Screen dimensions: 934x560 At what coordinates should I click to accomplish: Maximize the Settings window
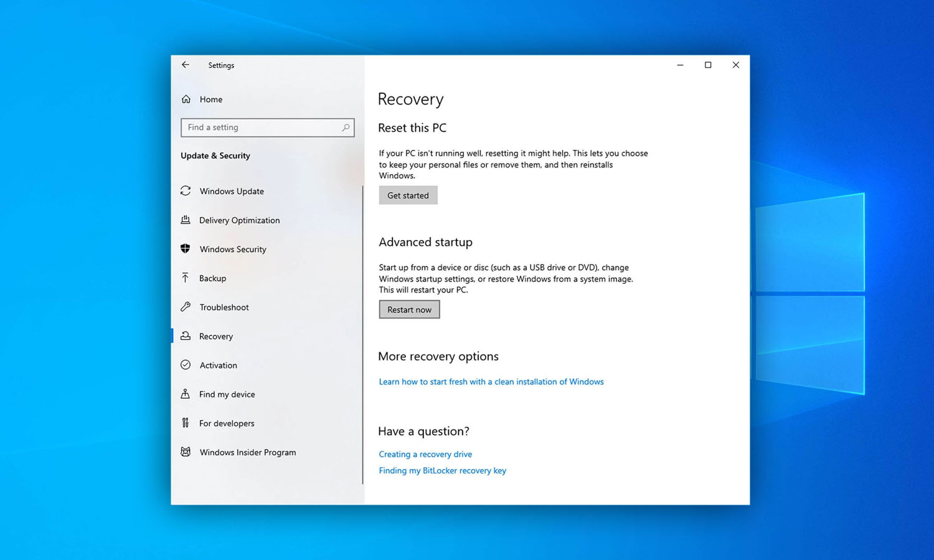click(708, 65)
